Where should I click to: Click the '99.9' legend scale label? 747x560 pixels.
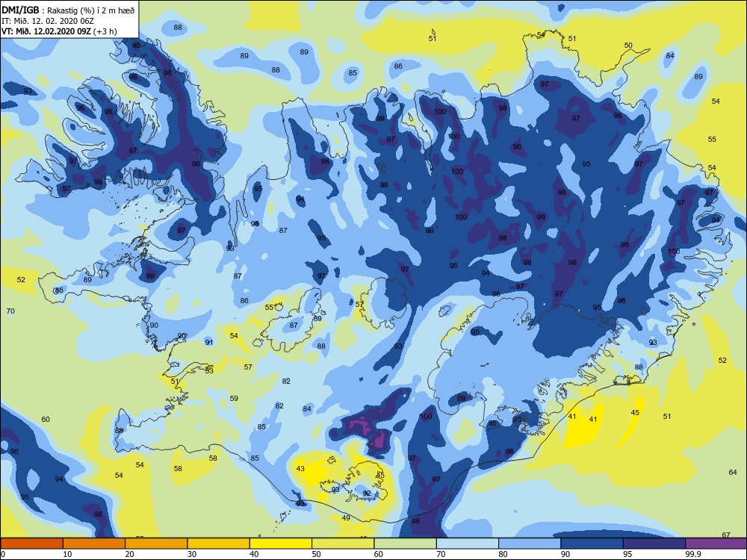[692, 554]
